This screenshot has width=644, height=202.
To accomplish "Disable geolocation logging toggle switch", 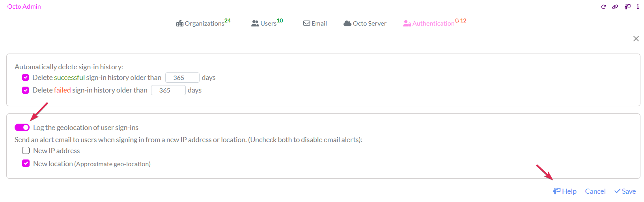I will 22,127.
